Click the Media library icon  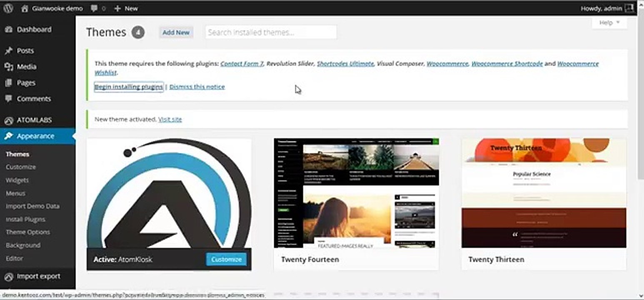(x=8, y=67)
